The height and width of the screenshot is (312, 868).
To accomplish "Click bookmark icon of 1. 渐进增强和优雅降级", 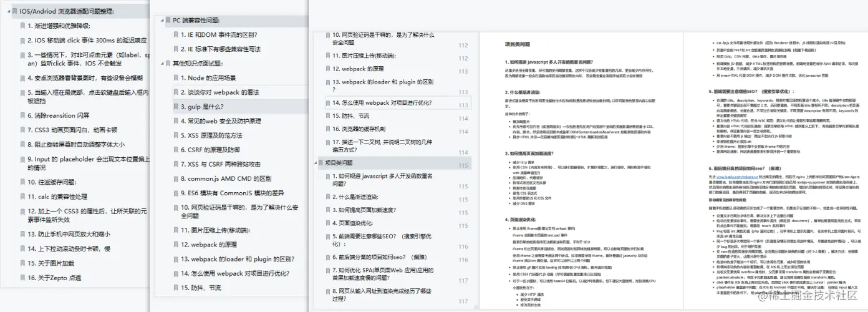I will tap(22, 26).
